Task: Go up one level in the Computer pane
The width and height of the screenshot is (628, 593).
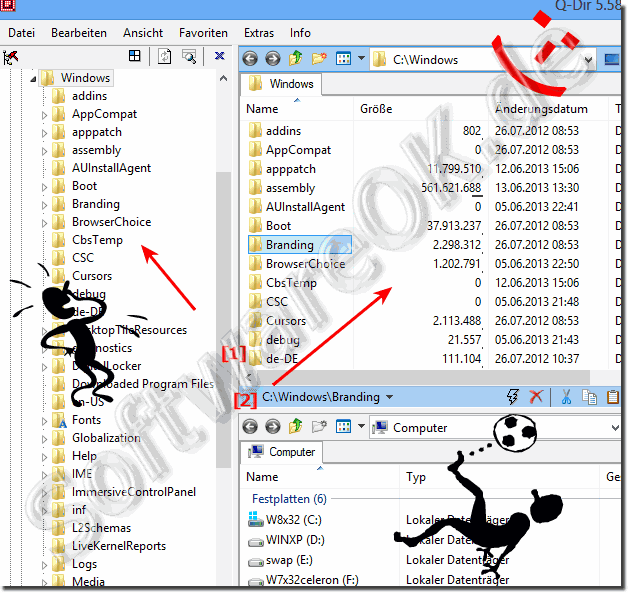Action: coord(296,426)
